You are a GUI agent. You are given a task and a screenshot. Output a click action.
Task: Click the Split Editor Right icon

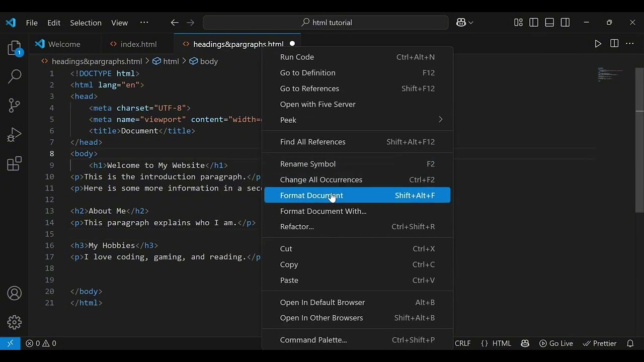[x=614, y=44]
